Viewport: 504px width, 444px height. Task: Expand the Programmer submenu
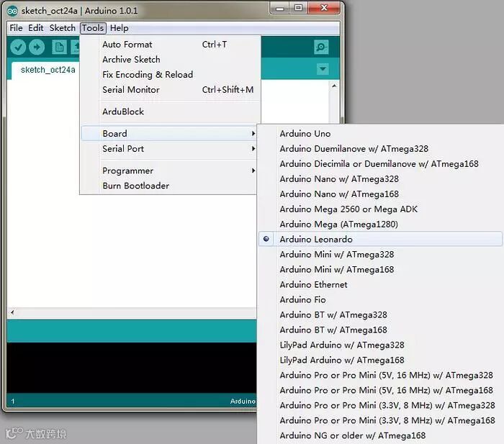pyautogui.click(x=169, y=171)
